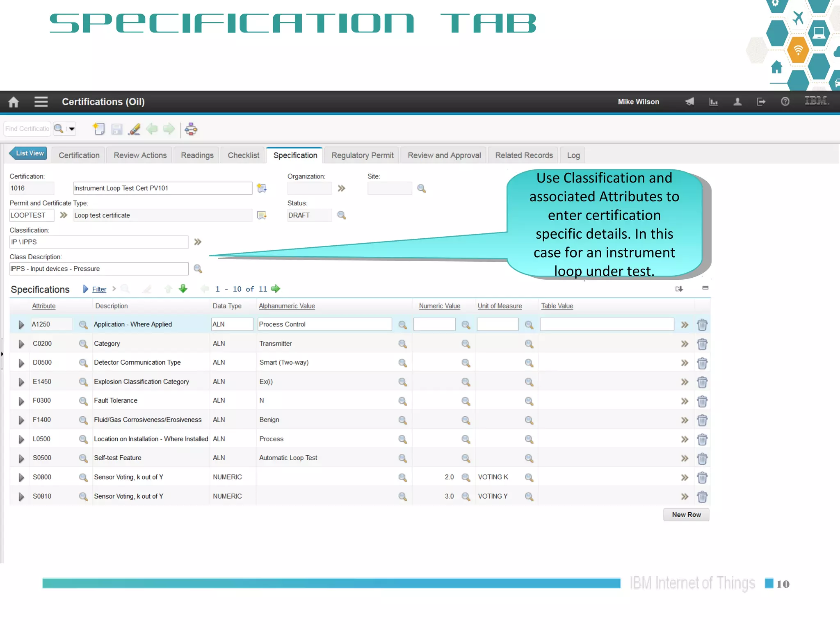Switch to the Checklist tab
Viewport: 840px width, 630px height.
[243, 155]
